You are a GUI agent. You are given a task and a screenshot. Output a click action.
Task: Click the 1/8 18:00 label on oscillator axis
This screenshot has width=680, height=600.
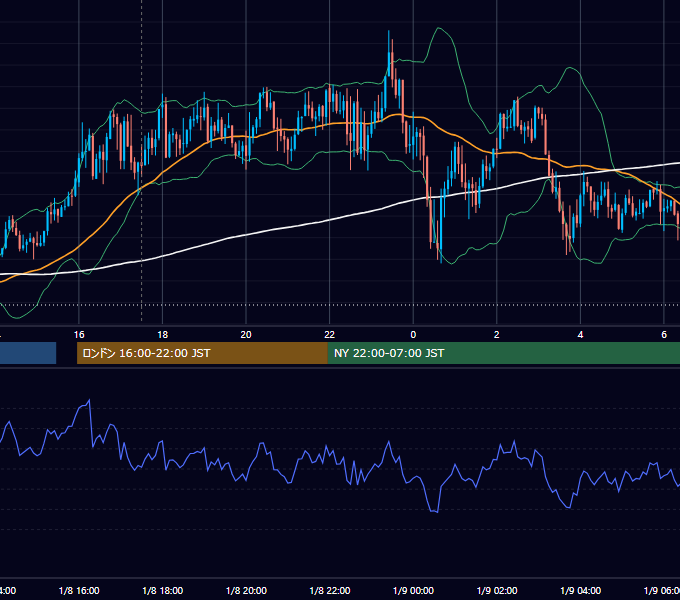(163, 591)
